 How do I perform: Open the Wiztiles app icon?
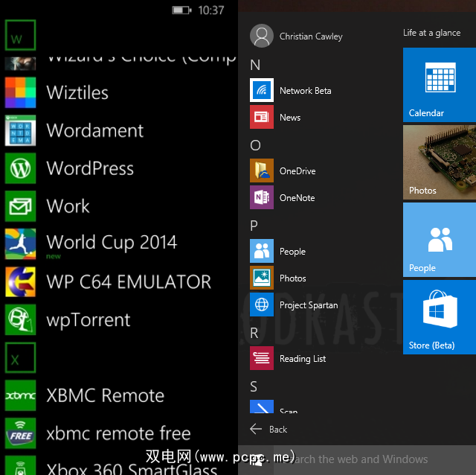coord(20,92)
